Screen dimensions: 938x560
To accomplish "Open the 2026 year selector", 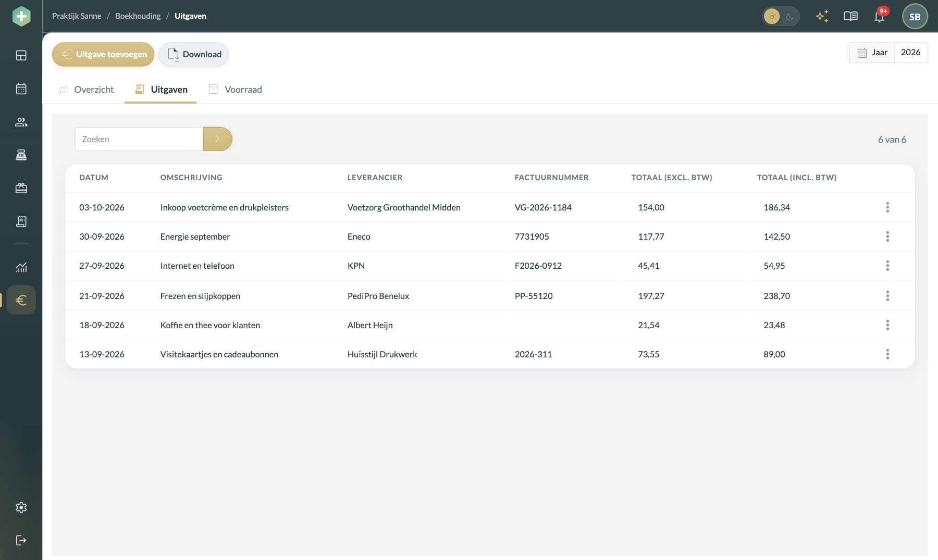I will pos(911,53).
